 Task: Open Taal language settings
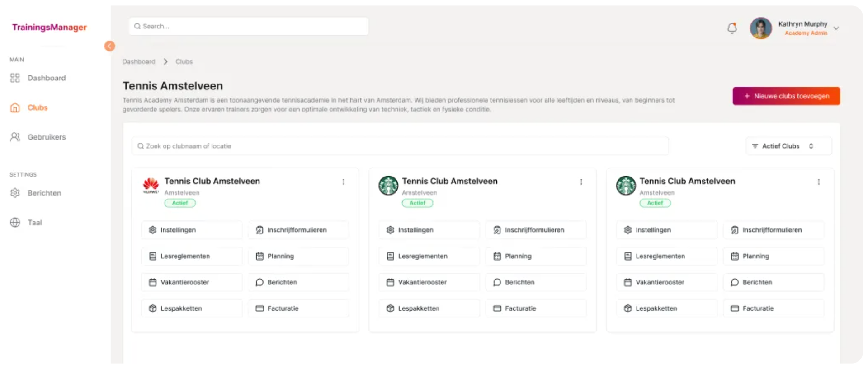(26, 222)
